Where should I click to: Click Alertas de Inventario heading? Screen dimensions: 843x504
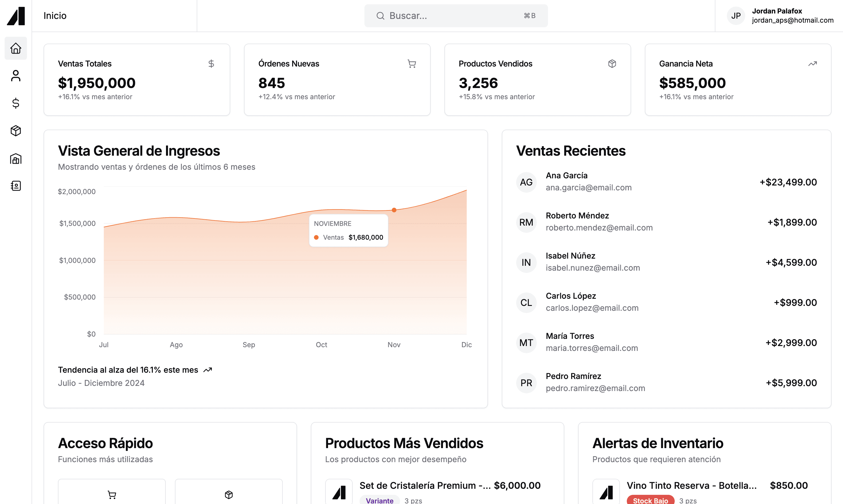[x=658, y=443]
